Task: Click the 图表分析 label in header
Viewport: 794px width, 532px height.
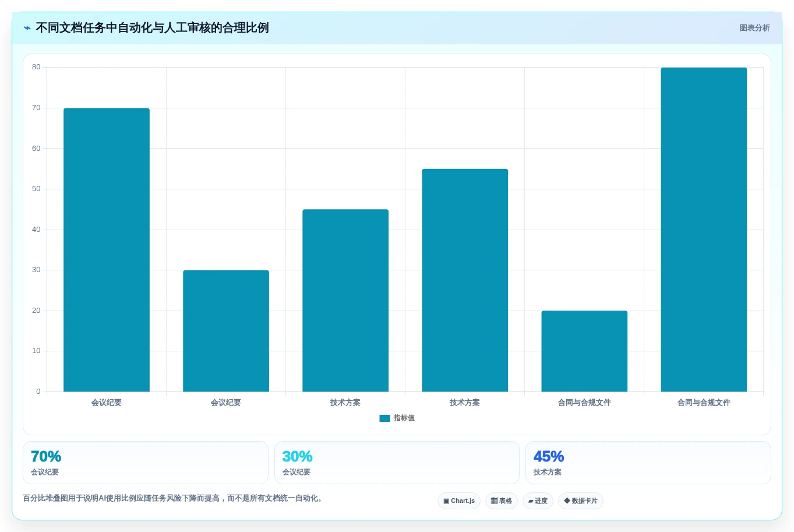Action: tap(754, 28)
